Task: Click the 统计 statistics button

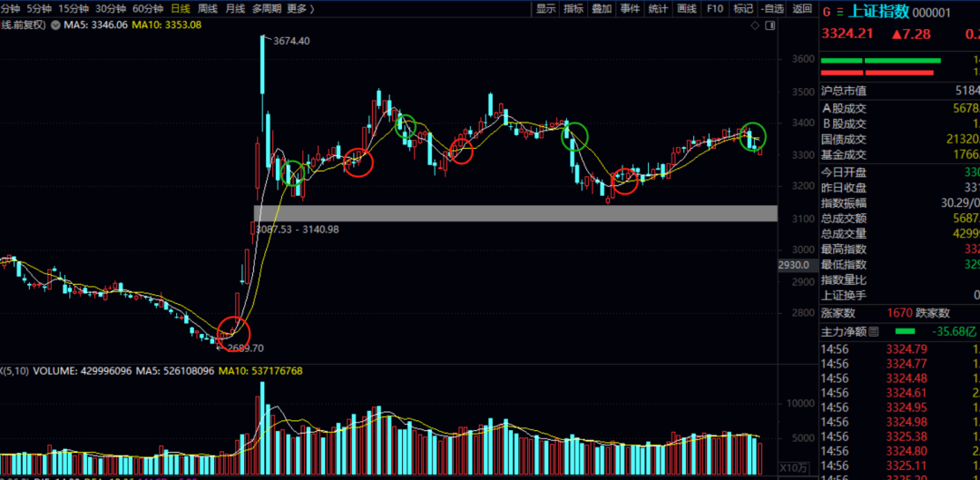Action: (658, 9)
